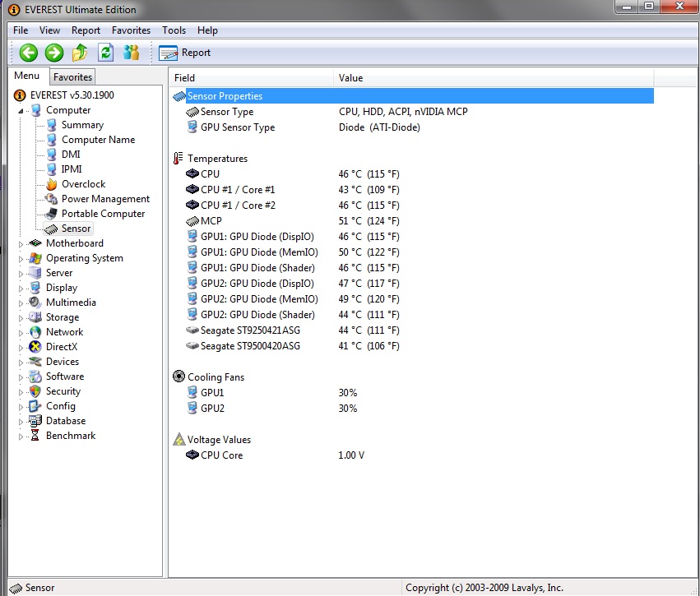Image resolution: width=700 pixels, height=596 pixels.
Task: Click the Motherboard icon in tree
Action: [35, 243]
